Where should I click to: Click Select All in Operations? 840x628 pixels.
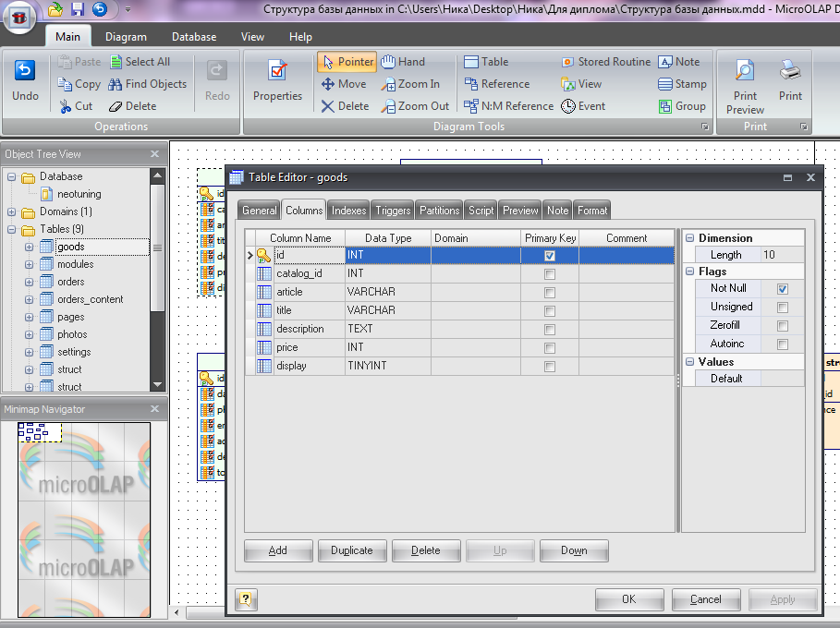(140, 62)
